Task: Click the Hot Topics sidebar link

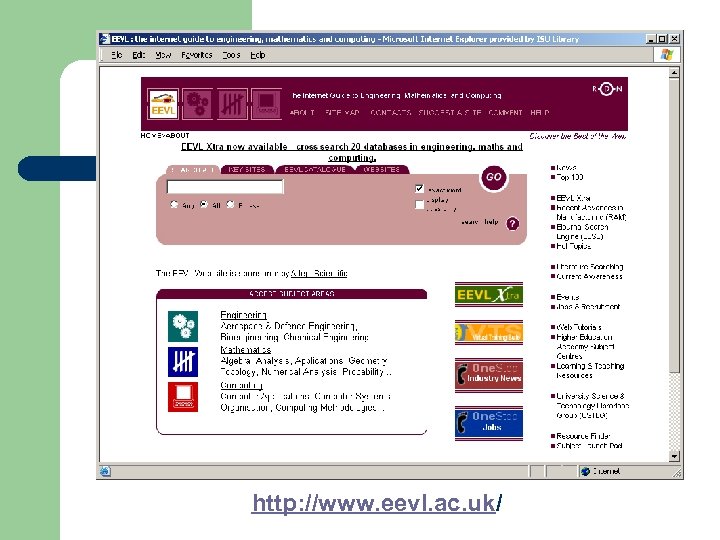Action: [574, 246]
